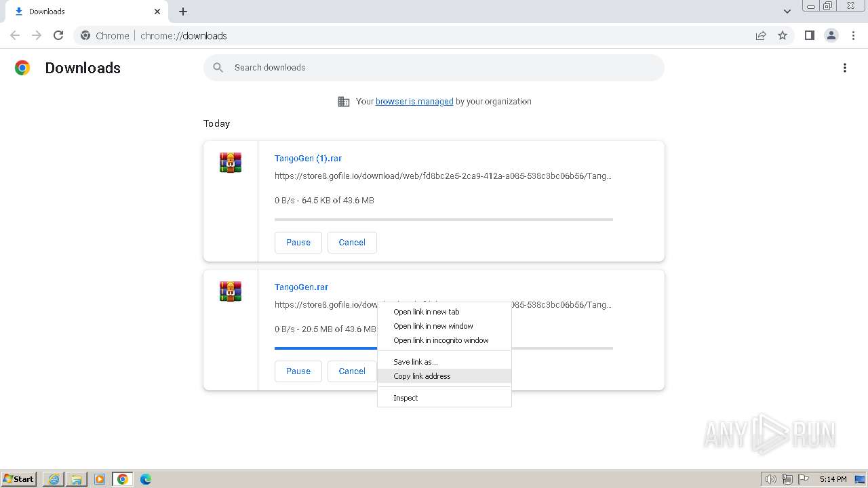Image resolution: width=868 pixels, height=488 pixels.
Task: Select the Downloads browser tab
Action: pos(88,12)
